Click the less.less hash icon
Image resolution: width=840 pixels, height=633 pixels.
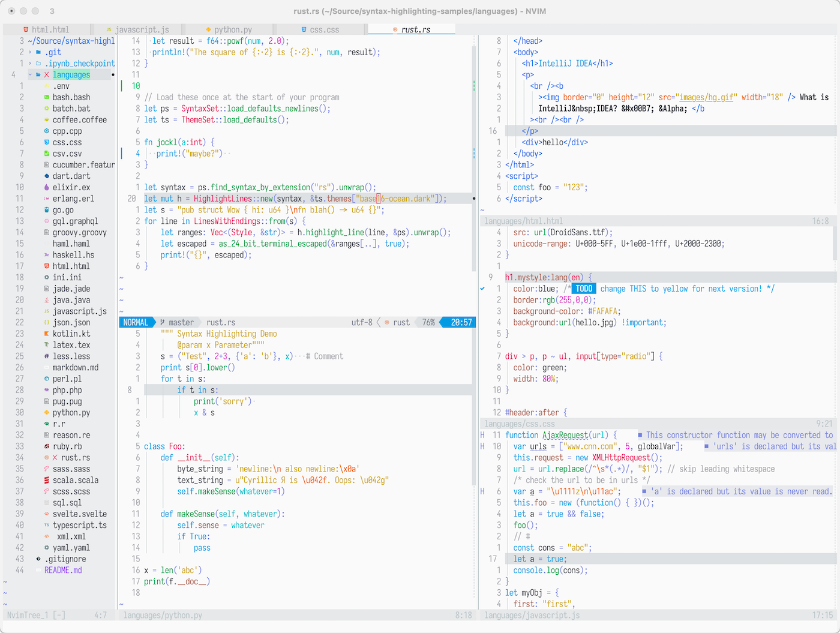pos(47,356)
